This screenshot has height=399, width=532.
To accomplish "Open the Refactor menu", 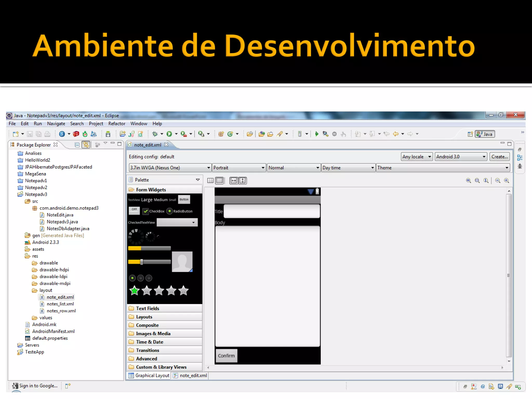I will pos(117,124).
